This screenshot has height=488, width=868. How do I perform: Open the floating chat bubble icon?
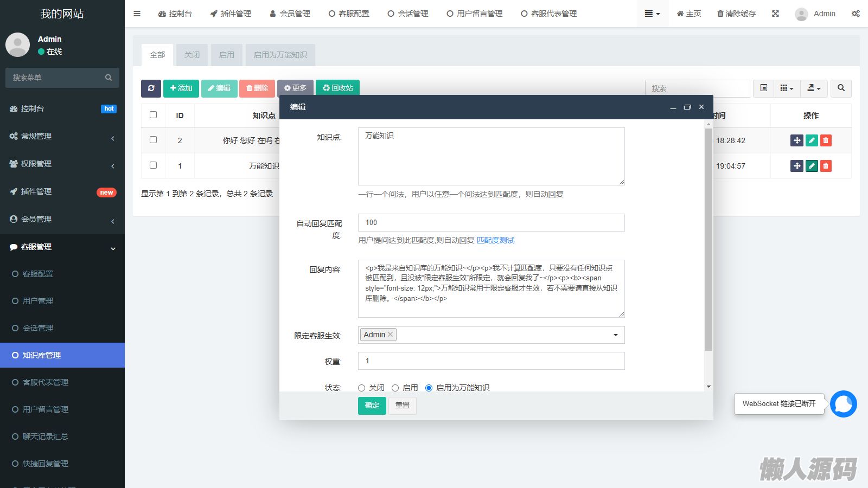843,404
